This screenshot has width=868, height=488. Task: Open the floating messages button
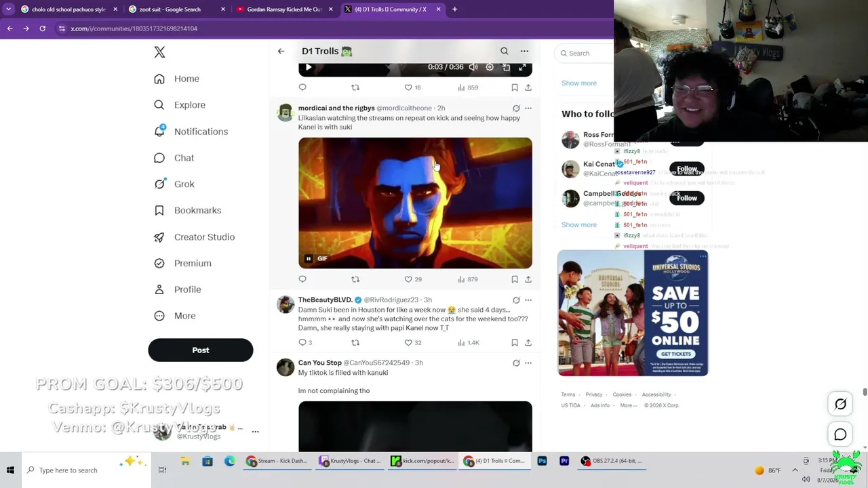(x=840, y=434)
